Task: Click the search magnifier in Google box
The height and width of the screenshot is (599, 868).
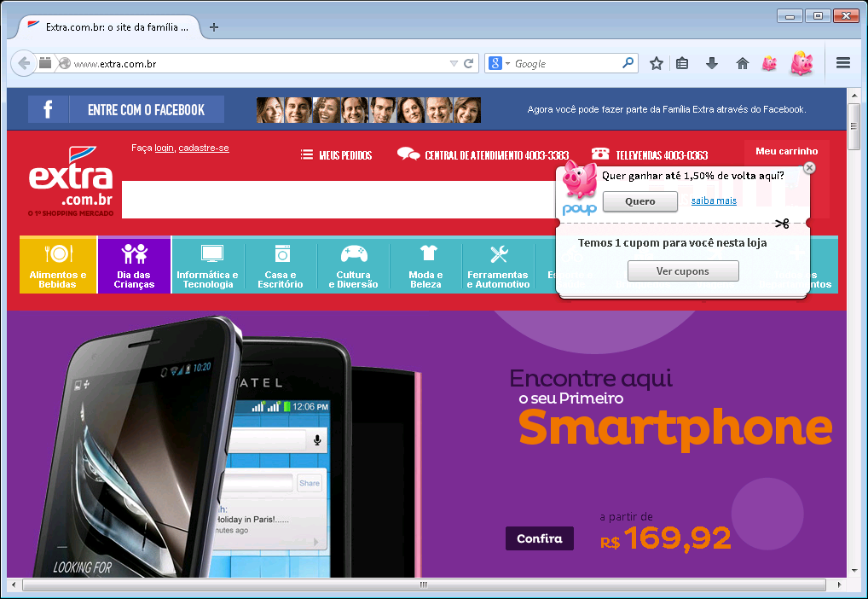Action: (x=628, y=63)
